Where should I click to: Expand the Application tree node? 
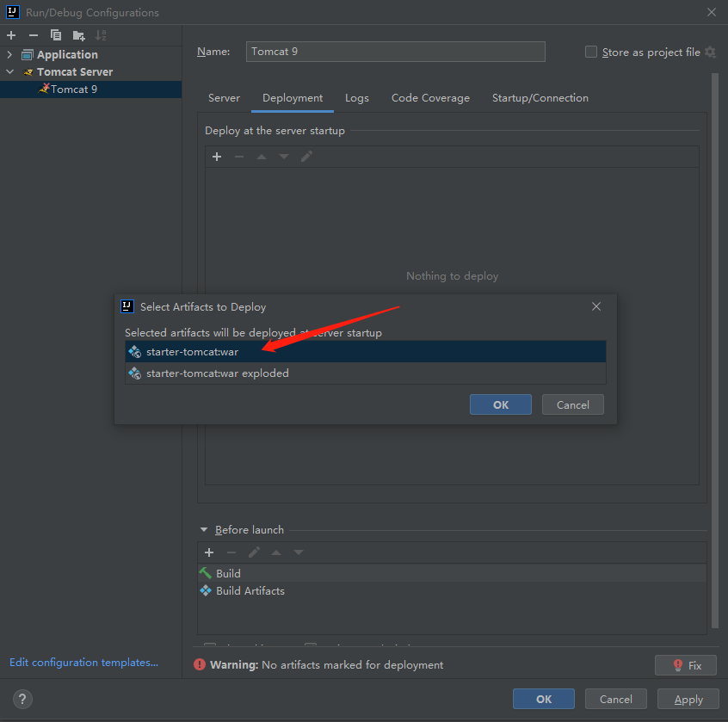pyautogui.click(x=9, y=55)
